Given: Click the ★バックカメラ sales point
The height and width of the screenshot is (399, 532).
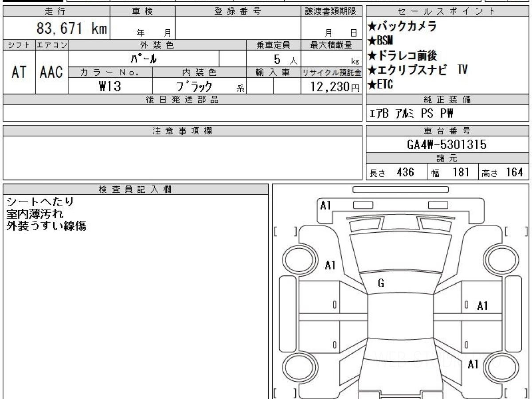Looking at the screenshot, I should 403,27.
